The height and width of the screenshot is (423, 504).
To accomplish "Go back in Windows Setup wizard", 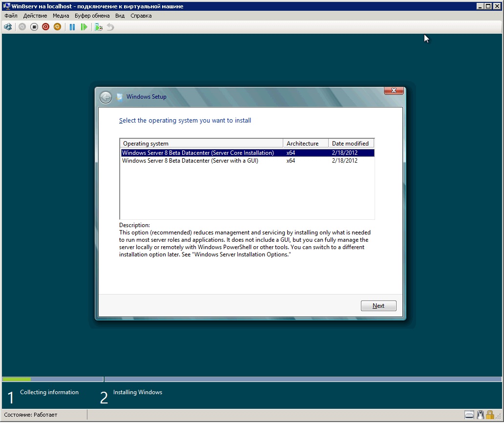I will point(105,97).
